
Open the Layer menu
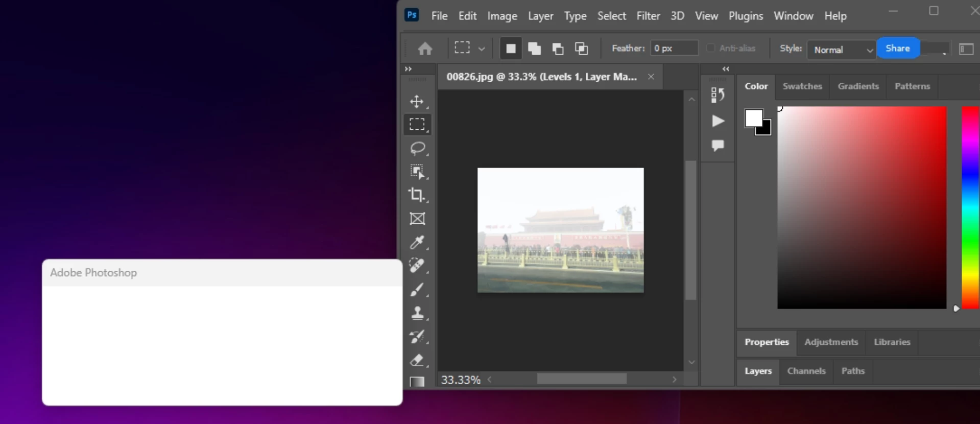click(x=540, y=16)
